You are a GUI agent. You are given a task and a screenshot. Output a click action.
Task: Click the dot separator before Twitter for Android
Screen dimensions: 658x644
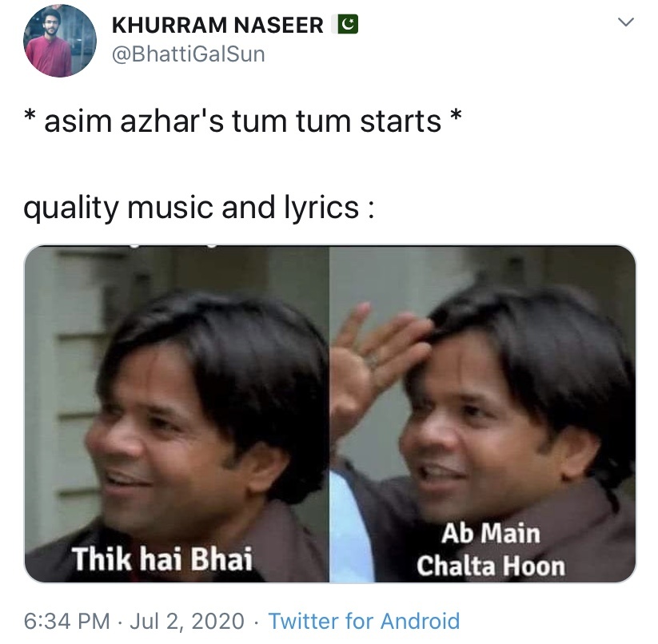257,622
